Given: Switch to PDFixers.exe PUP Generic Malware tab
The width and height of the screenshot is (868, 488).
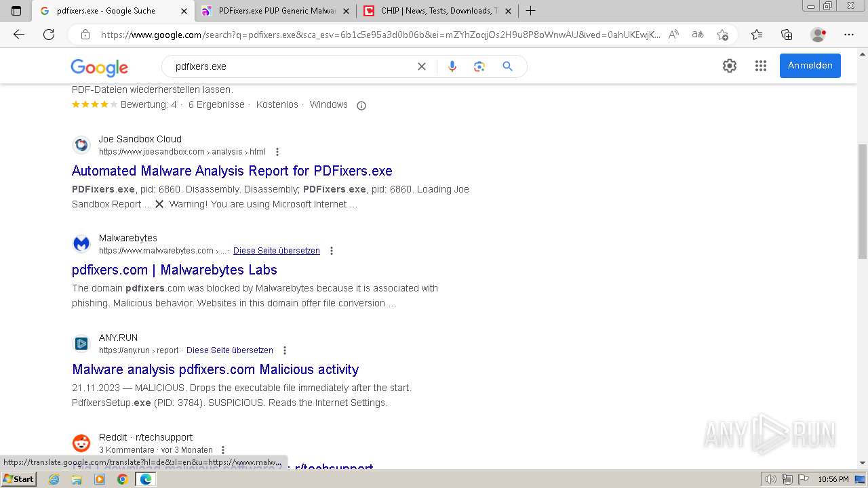Looking at the screenshot, I should [x=277, y=11].
